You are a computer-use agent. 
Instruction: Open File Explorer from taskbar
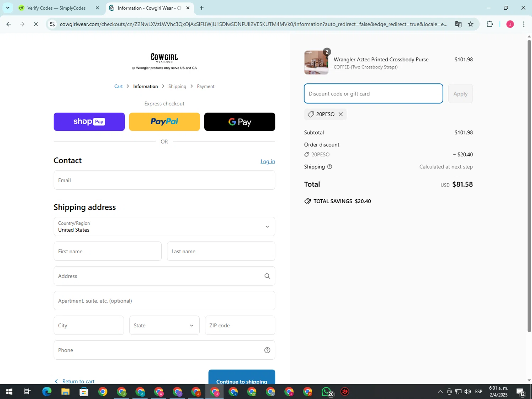65,392
